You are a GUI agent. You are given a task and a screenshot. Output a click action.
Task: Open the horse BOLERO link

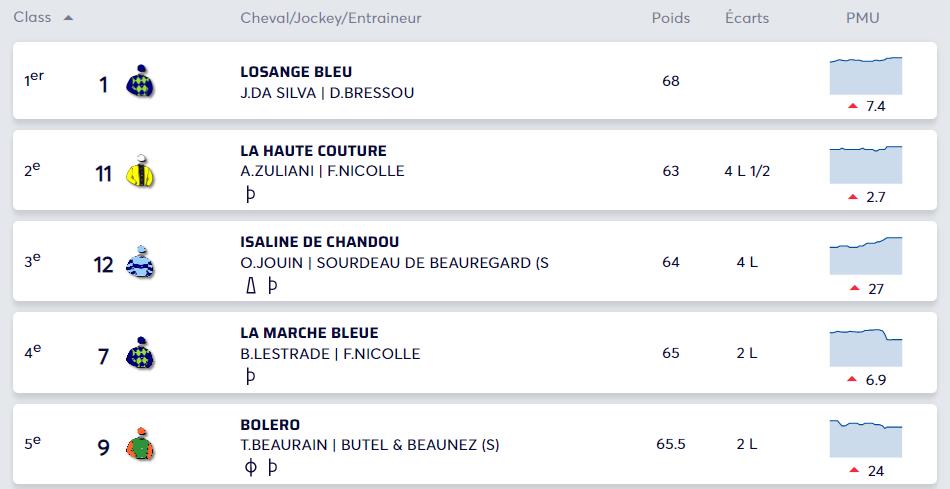[x=270, y=425]
